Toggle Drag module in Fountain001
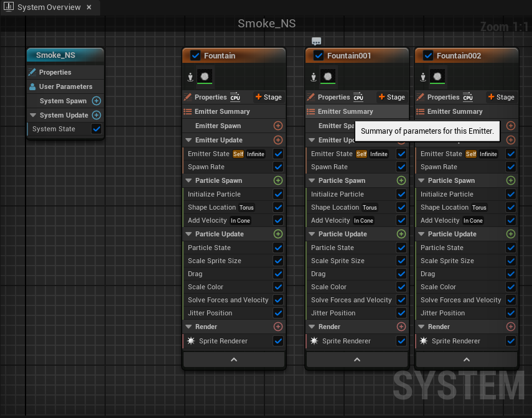Viewport: 532px width, 418px height. (x=401, y=274)
